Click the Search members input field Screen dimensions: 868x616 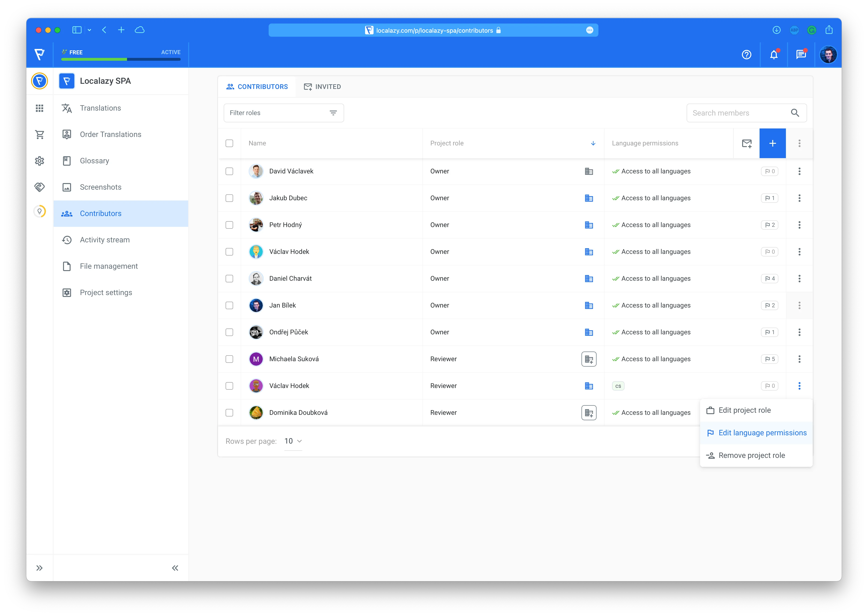point(737,113)
